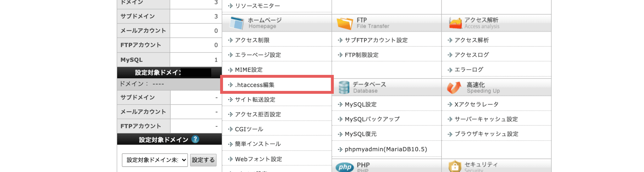Screen dimensions: 644x172
Task: Open MIME設定 link
Action: pyautogui.click(x=249, y=69)
